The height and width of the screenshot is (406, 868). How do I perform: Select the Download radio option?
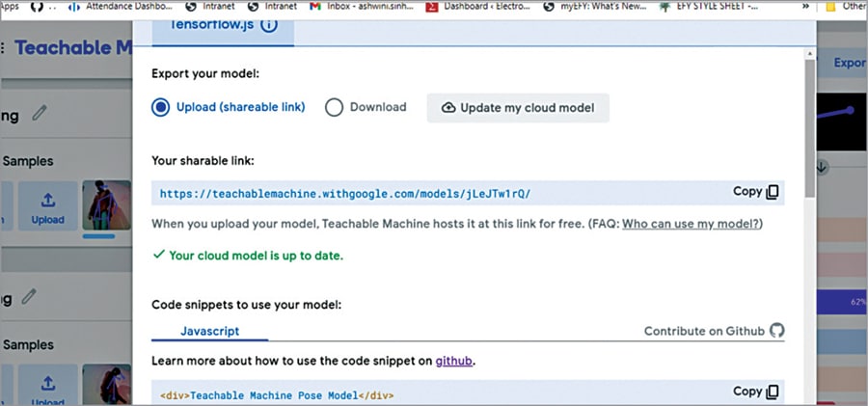pos(335,108)
